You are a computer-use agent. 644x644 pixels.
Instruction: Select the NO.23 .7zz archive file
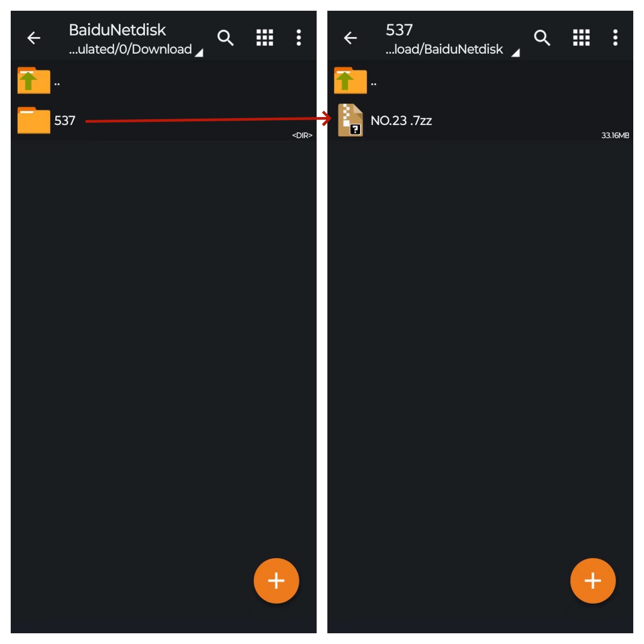[480, 121]
